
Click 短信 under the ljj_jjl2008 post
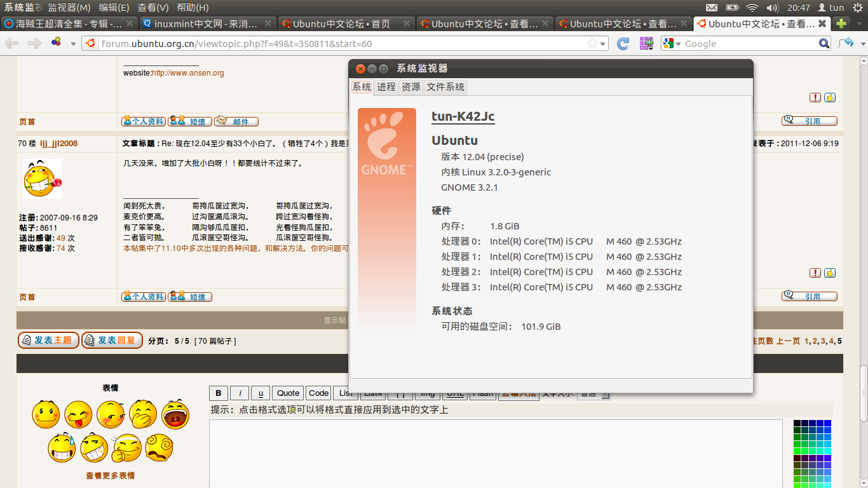pos(190,297)
